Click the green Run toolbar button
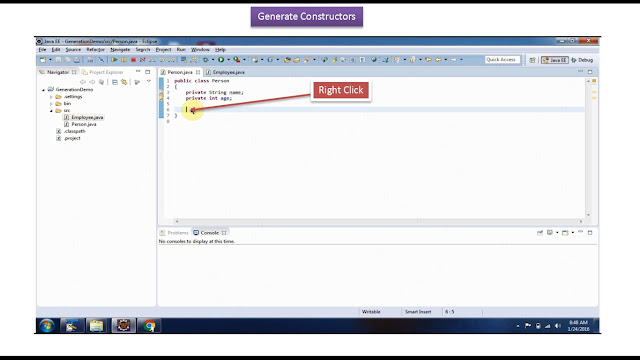This screenshot has height=360, width=640. point(221,60)
